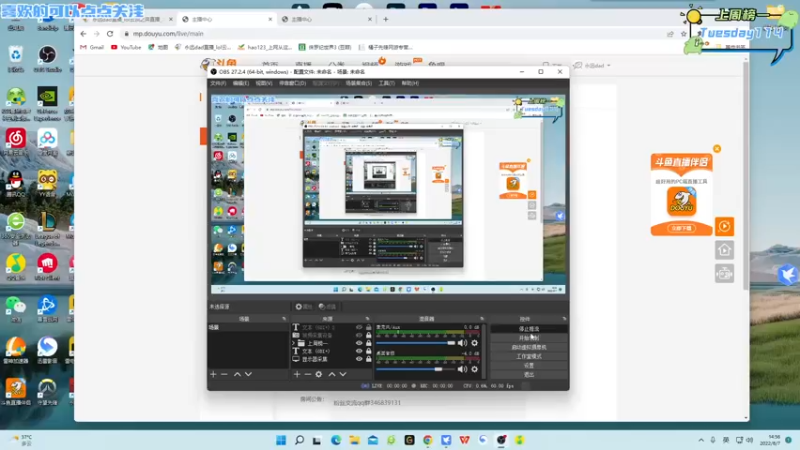Switch to the second Chrome tab
The image size is (800, 450).
point(227,19)
